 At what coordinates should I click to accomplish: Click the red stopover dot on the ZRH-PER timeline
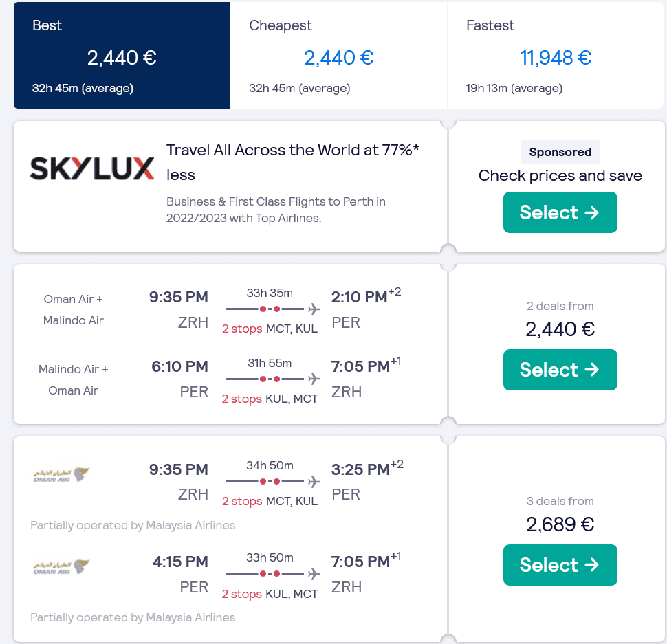(x=263, y=308)
